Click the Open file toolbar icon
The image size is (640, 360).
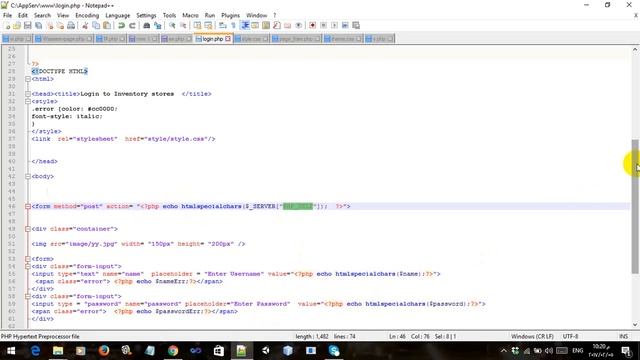[x=17, y=25]
